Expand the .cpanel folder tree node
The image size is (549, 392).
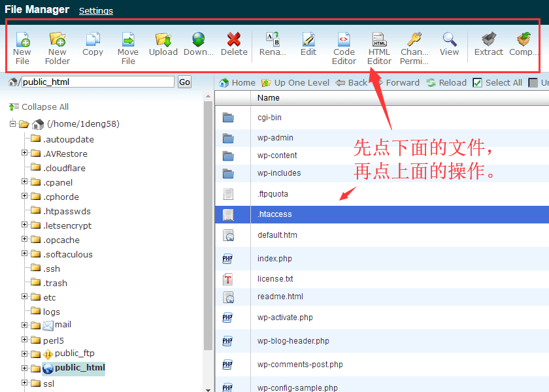pos(25,182)
